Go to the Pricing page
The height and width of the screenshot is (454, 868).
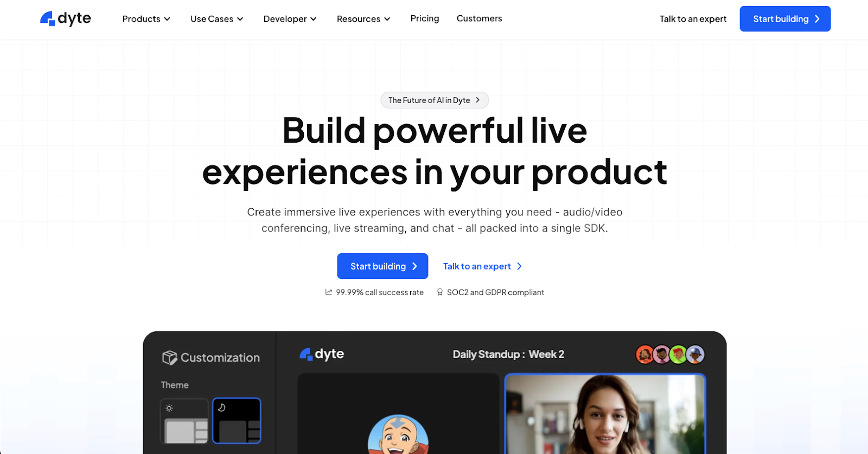[x=425, y=18]
